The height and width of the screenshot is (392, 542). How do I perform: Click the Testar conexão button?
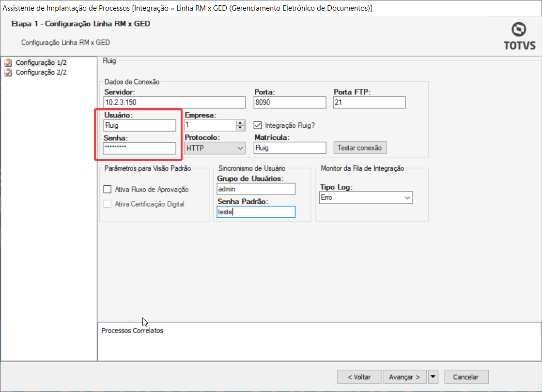coord(360,148)
